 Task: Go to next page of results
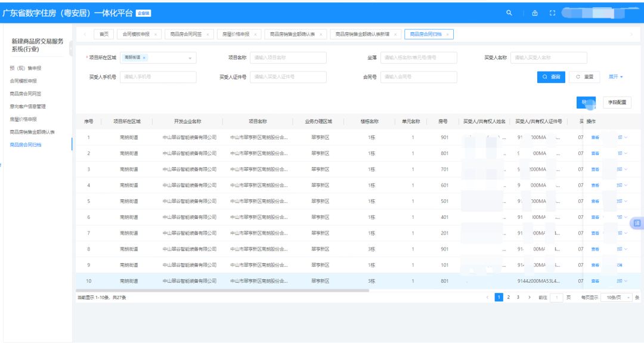point(529,297)
